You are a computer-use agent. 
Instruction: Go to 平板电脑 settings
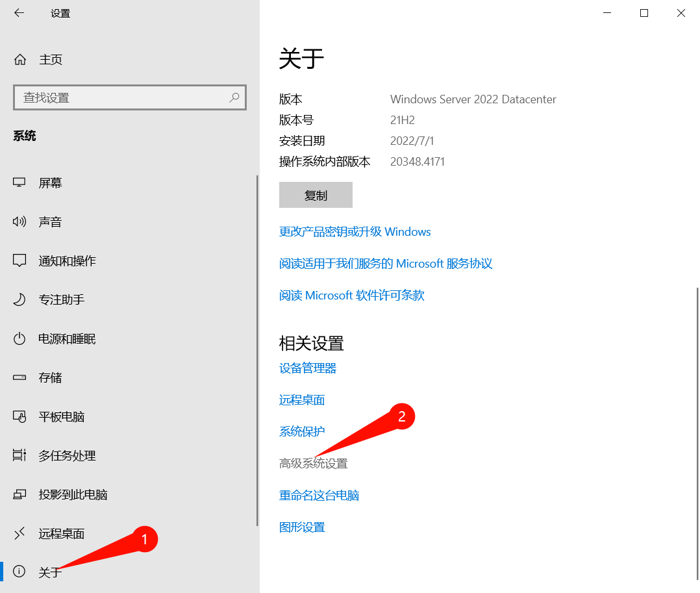(61, 416)
